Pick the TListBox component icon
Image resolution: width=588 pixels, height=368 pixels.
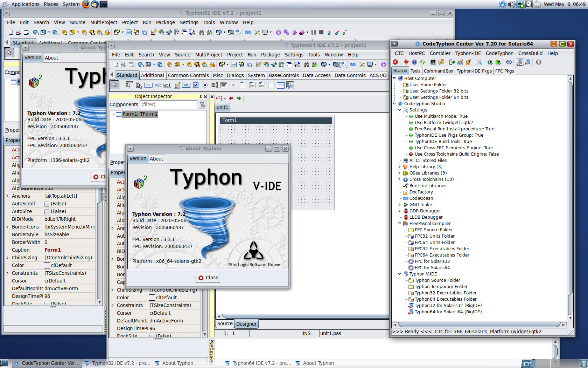point(214,85)
